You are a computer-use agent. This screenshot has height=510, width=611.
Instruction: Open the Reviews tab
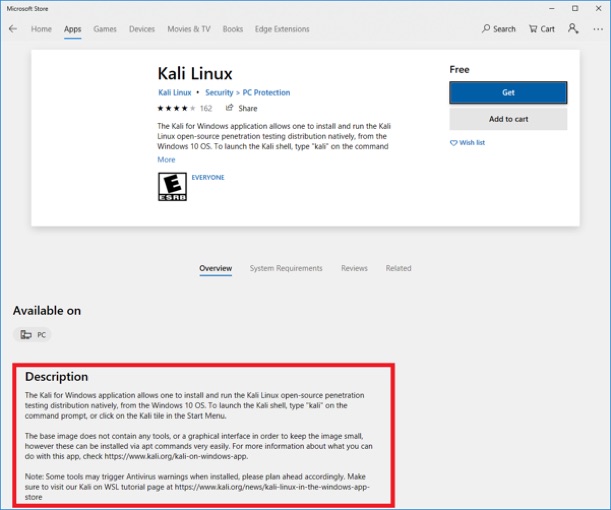click(354, 268)
